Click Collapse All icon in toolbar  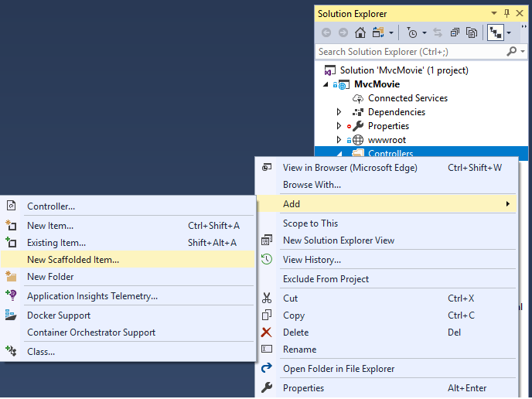tap(455, 32)
